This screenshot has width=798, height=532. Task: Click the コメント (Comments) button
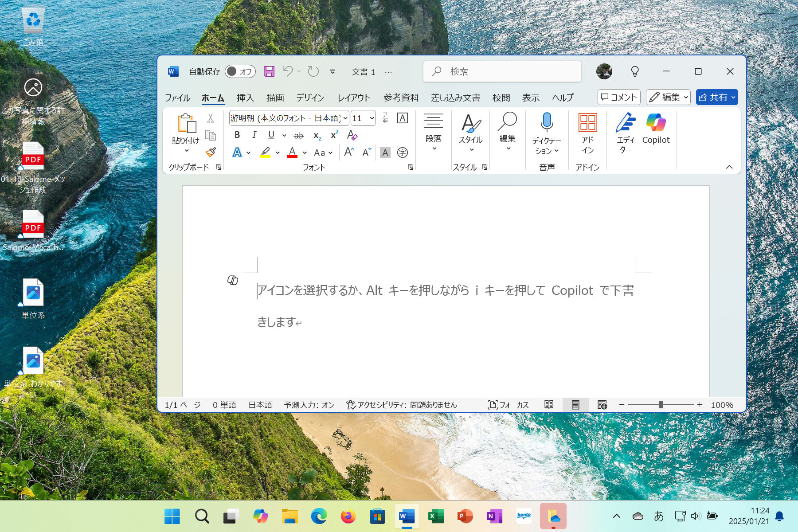click(618, 98)
